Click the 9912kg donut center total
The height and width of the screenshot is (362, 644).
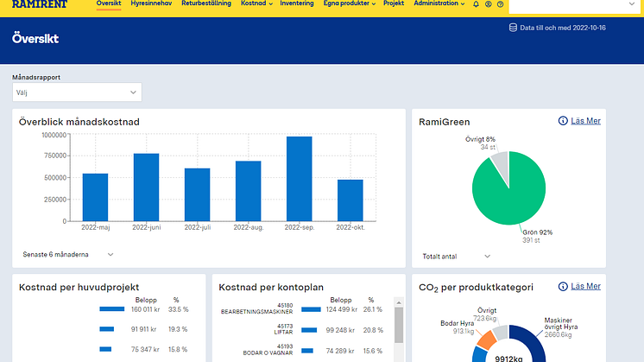(x=508, y=359)
